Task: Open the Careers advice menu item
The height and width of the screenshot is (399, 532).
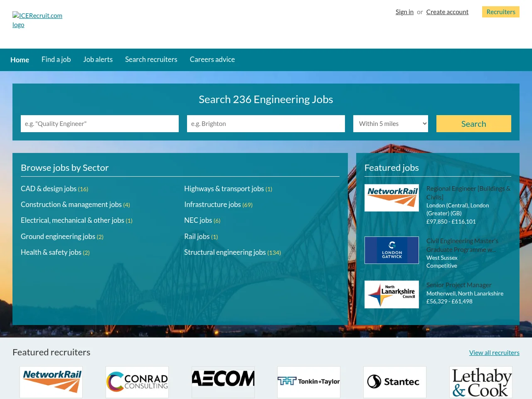Action: tap(212, 59)
